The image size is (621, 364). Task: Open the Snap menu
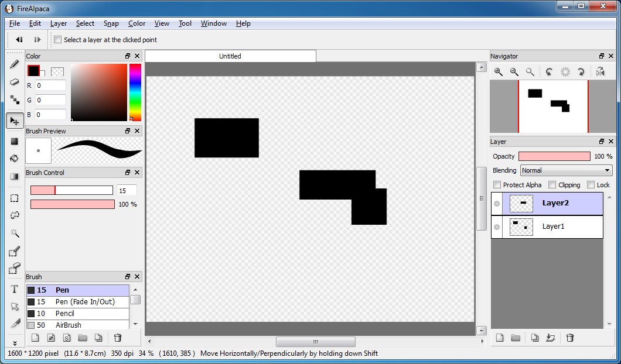tap(111, 23)
